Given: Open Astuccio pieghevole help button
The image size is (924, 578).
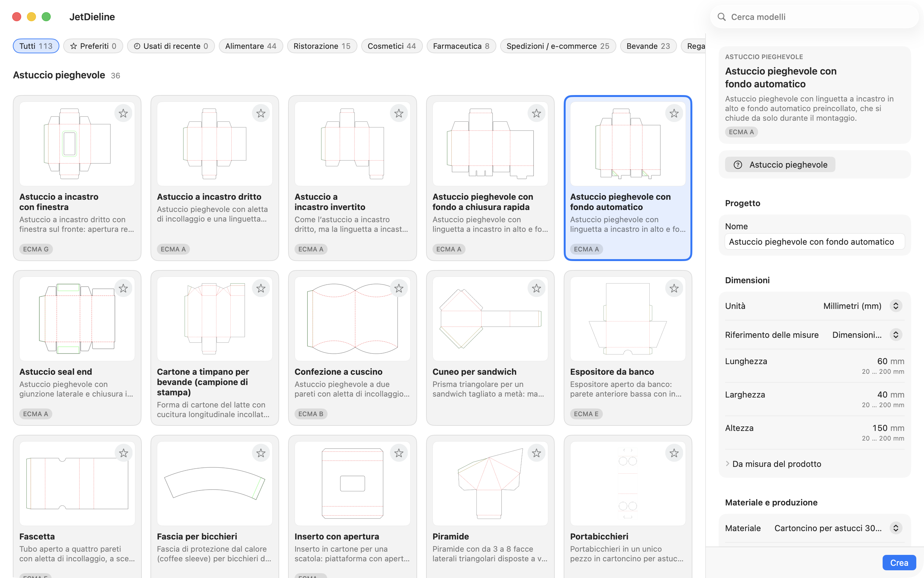Looking at the screenshot, I should [780, 165].
